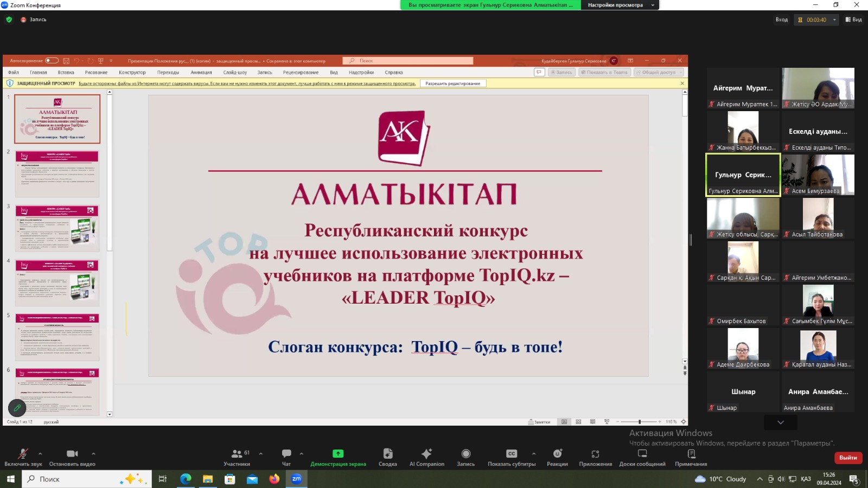Click fit slide to window icon
868x488 pixels.
(x=684, y=422)
